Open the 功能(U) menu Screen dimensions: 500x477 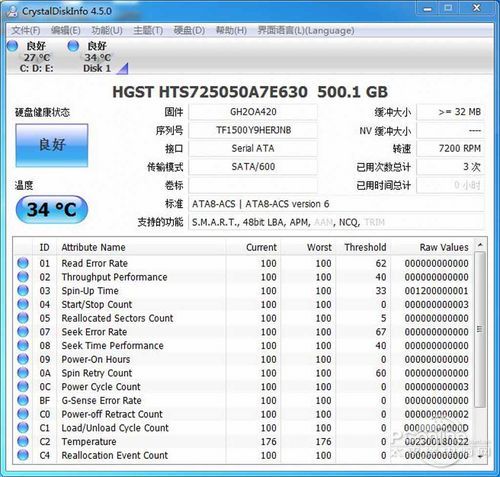(x=107, y=31)
